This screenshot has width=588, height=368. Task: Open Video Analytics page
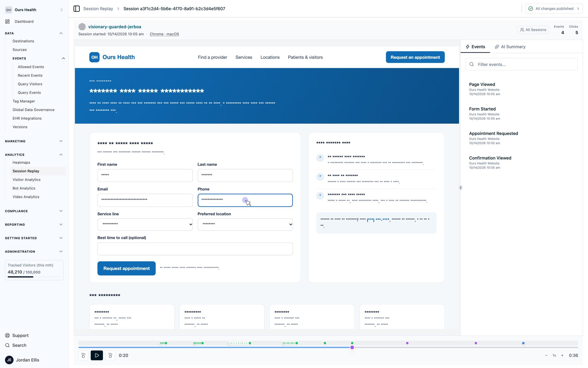click(x=26, y=197)
